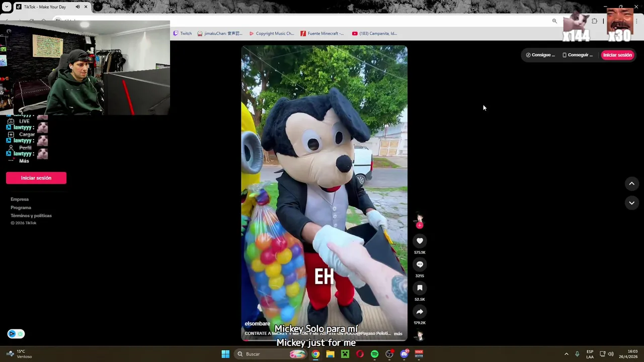644x362 pixels.
Task: Open a new browser tab with plus
Action: [98, 7]
